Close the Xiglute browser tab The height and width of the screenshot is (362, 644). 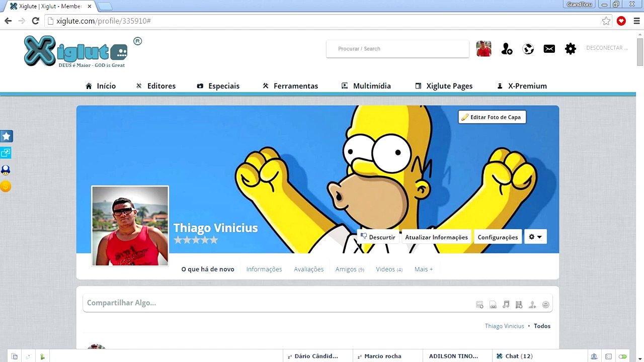click(x=89, y=7)
